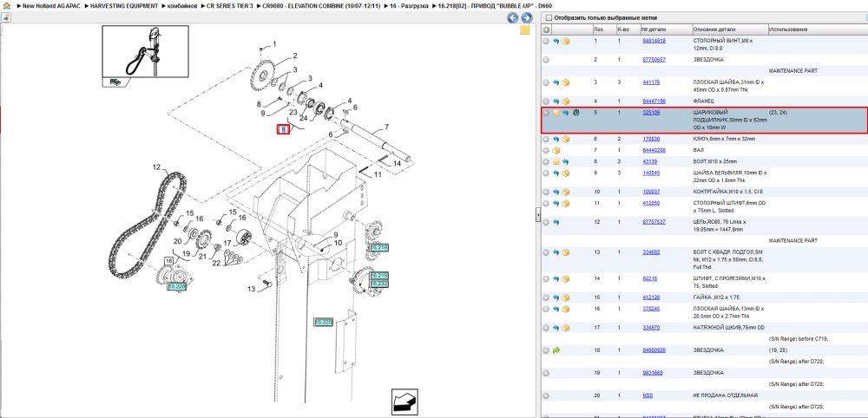
Task: Click the download icon at diagram's top-left
Action: point(6,17)
